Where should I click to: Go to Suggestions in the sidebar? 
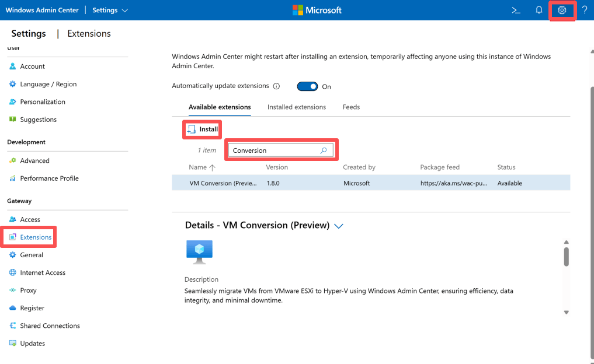coord(39,120)
